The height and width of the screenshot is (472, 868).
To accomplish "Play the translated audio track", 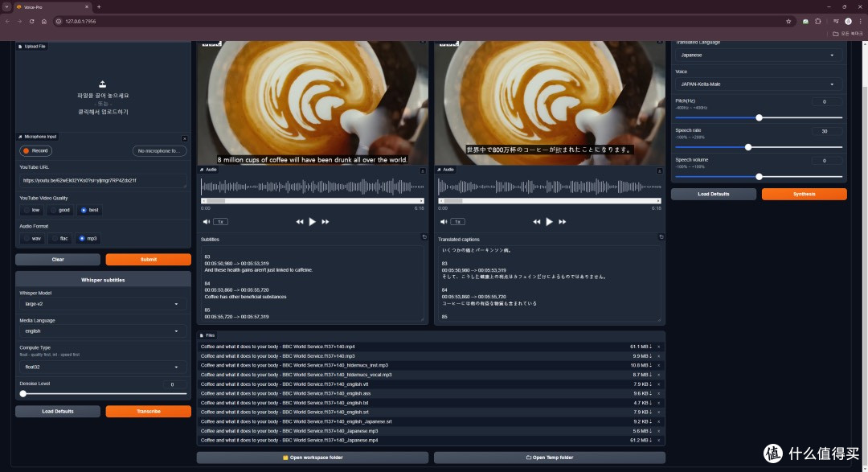I will point(549,222).
